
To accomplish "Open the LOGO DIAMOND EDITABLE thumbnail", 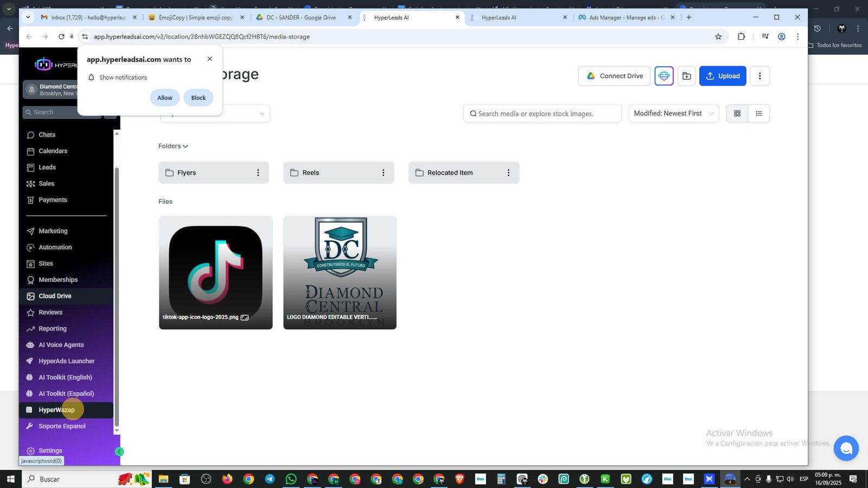I will pyautogui.click(x=340, y=272).
